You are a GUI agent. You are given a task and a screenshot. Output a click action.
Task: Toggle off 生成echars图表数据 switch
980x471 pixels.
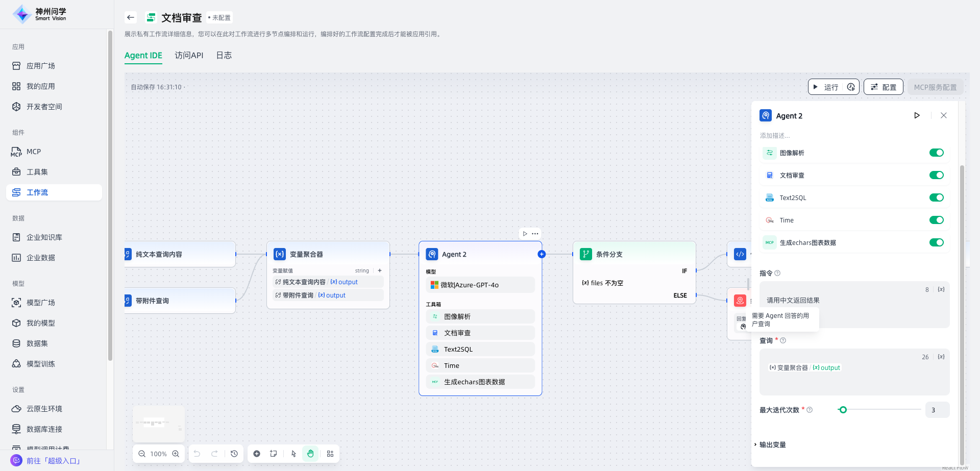tap(936, 242)
